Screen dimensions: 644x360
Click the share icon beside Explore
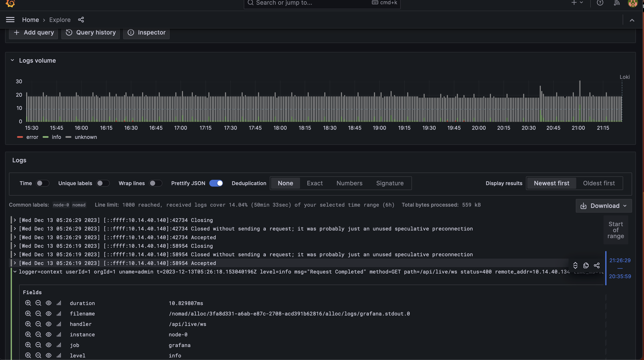click(x=81, y=20)
